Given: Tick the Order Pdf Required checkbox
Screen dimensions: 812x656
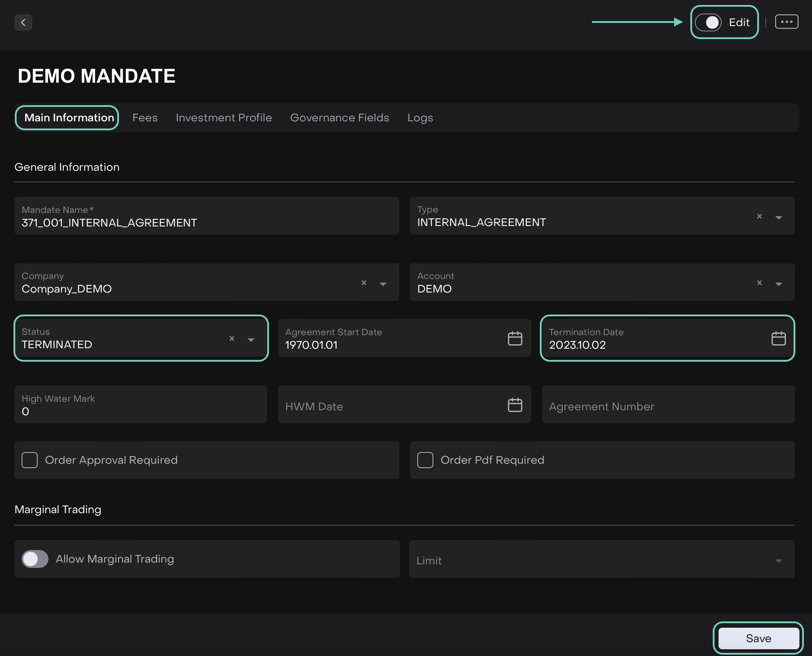Looking at the screenshot, I should 425,460.
